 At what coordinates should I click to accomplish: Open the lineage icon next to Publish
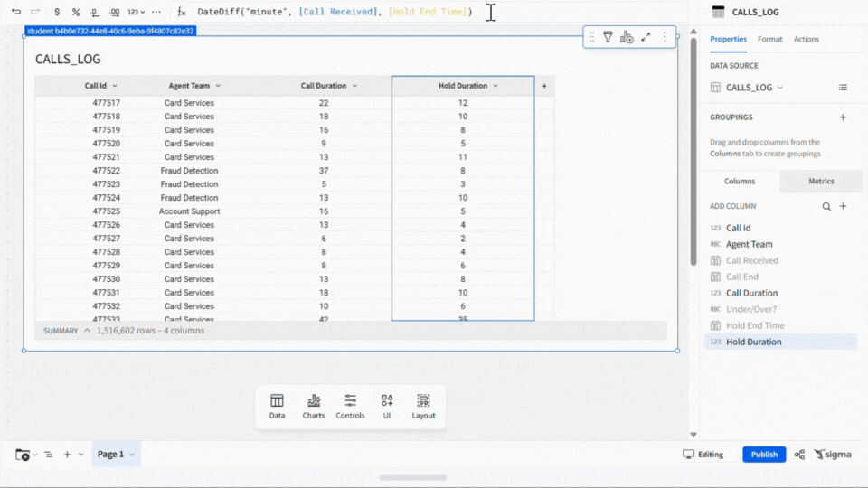(x=799, y=455)
